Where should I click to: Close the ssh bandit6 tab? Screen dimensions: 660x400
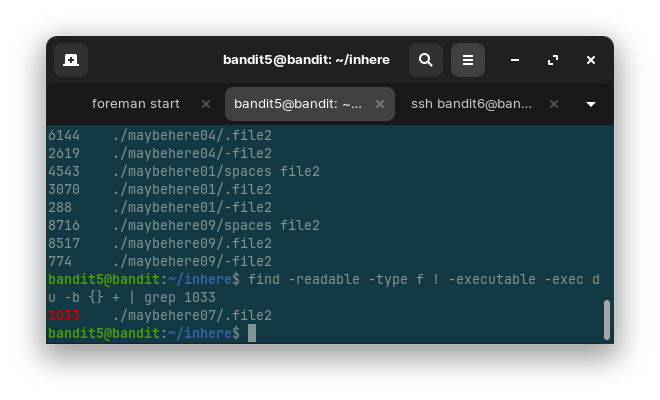(x=554, y=104)
